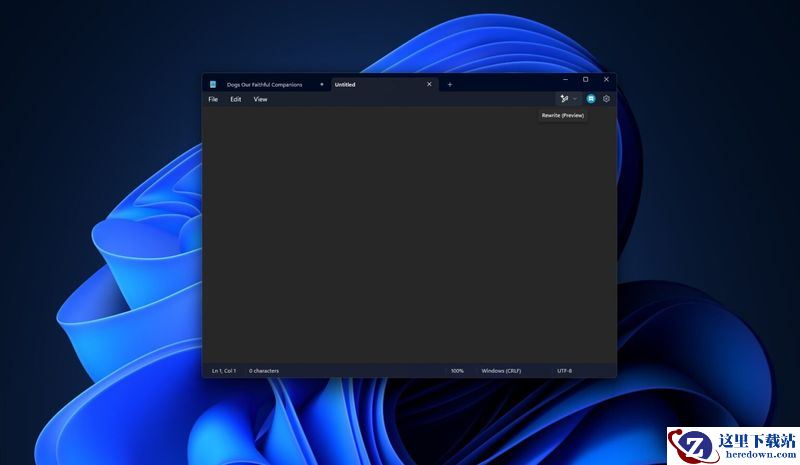
Task: Click Ln 1, Col 1 in status bar
Action: tap(224, 371)
